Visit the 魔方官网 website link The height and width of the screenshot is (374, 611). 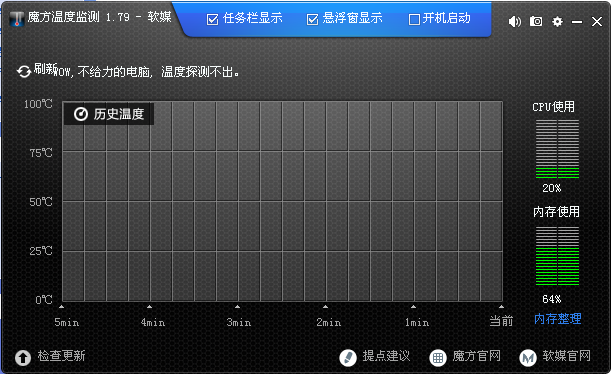click(x=476, y=356)
